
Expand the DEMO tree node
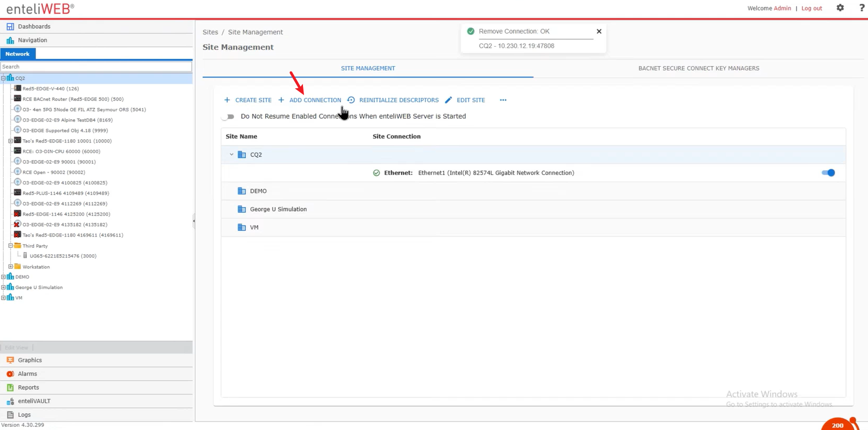[3, 277]
